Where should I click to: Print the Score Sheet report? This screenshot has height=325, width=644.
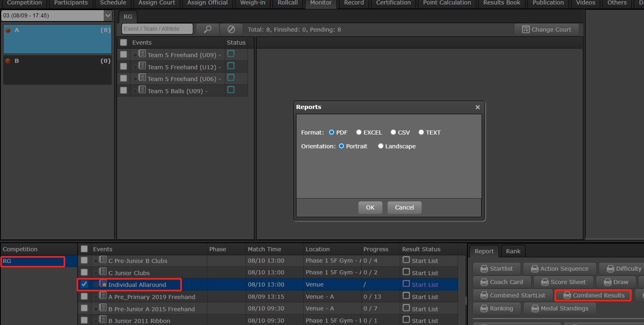click(563, 282)
